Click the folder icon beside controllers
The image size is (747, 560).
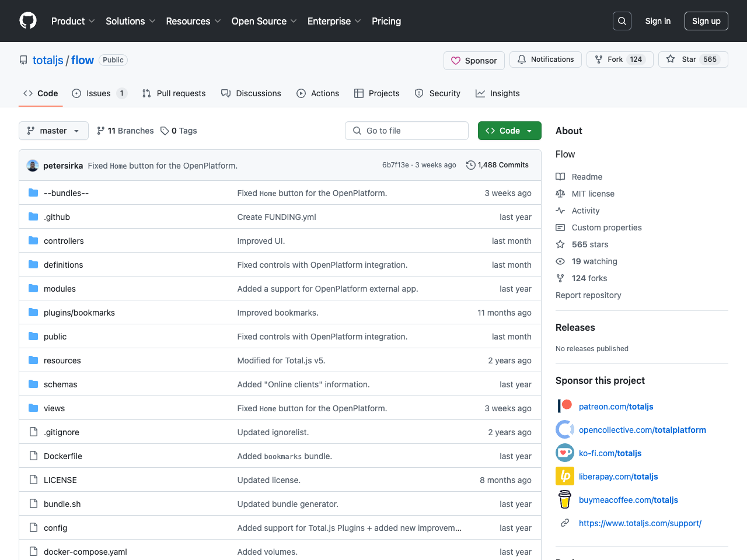pos(33,240)
